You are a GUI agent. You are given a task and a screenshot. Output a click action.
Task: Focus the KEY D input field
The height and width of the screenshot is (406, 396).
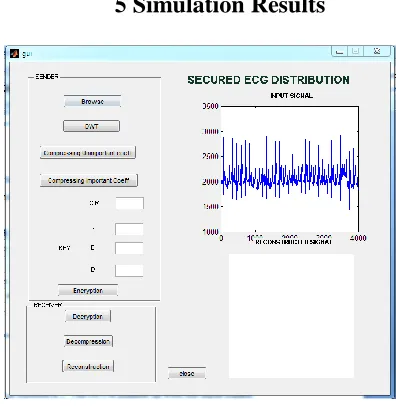tap(129, 270)
